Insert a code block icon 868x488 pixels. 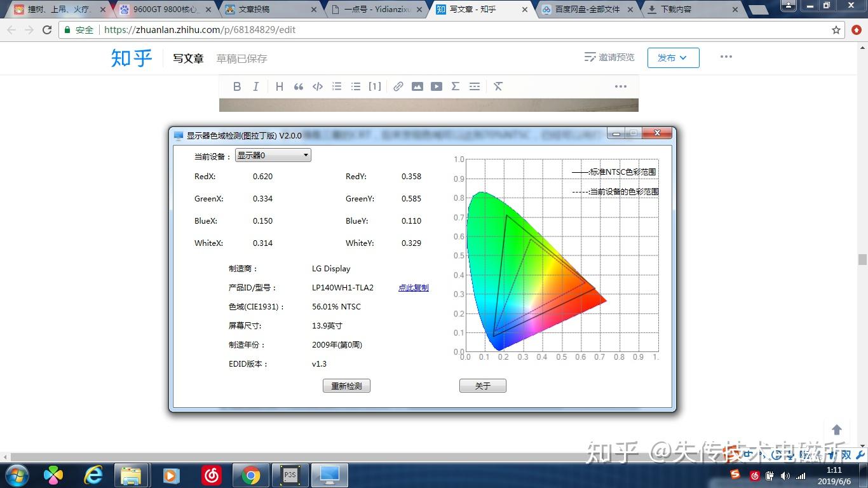coord(318,86)
